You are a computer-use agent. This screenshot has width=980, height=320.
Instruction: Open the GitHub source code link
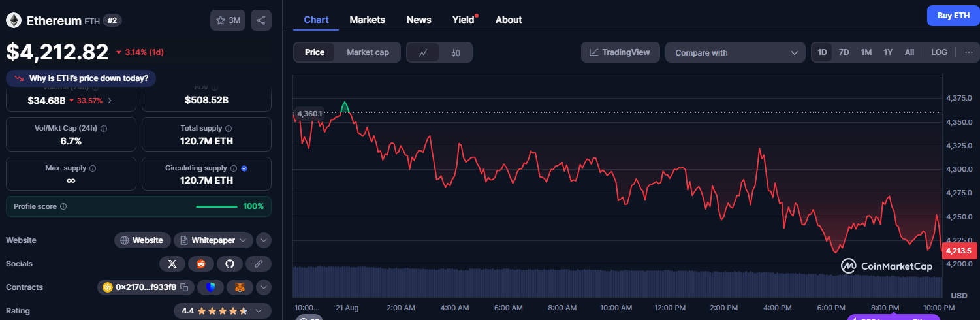pos(230,264)
